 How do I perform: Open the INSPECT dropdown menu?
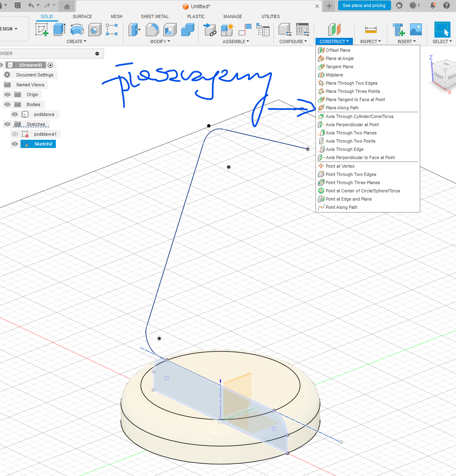(x=370, y=42)
